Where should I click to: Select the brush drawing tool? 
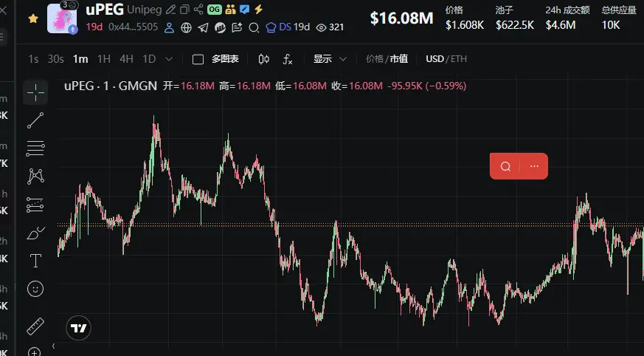click(35, 233)
